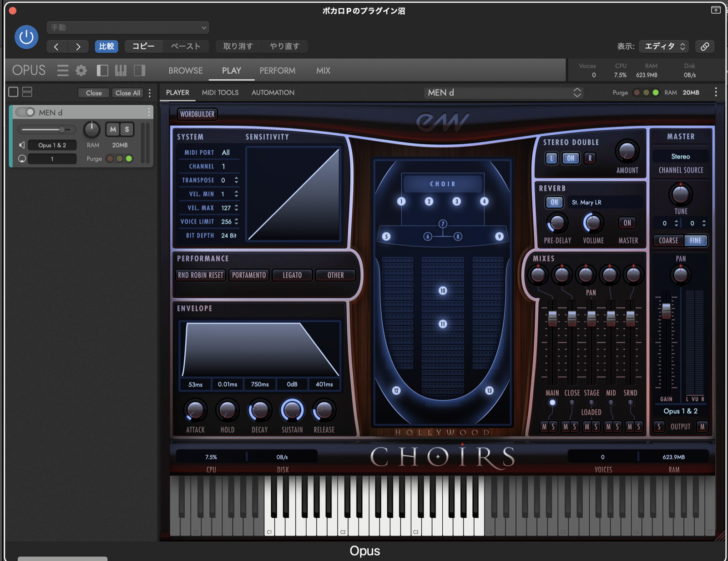Select choir mic position 4
728x561 pixels.
(484, 201)
